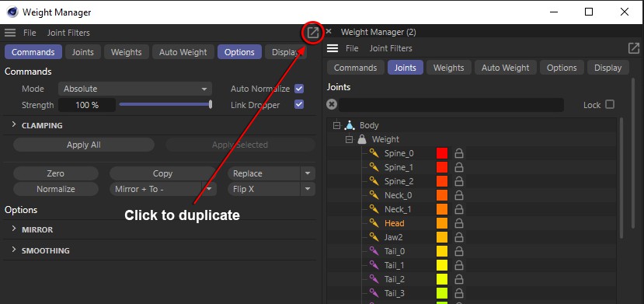Click the Normalize button
This screenshot has height=304, width=644.
click(56, 189)
